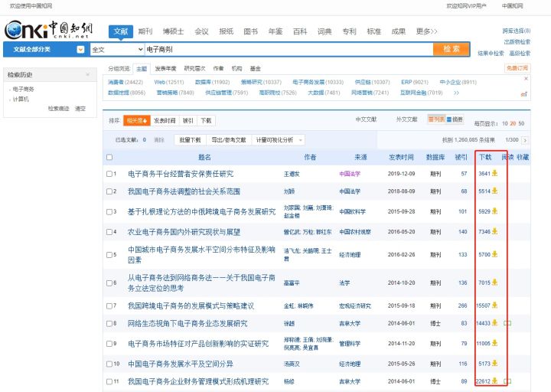This screenshot has width=551, height=392.
Task: Open the 高级检索 link
Action: 520,54
